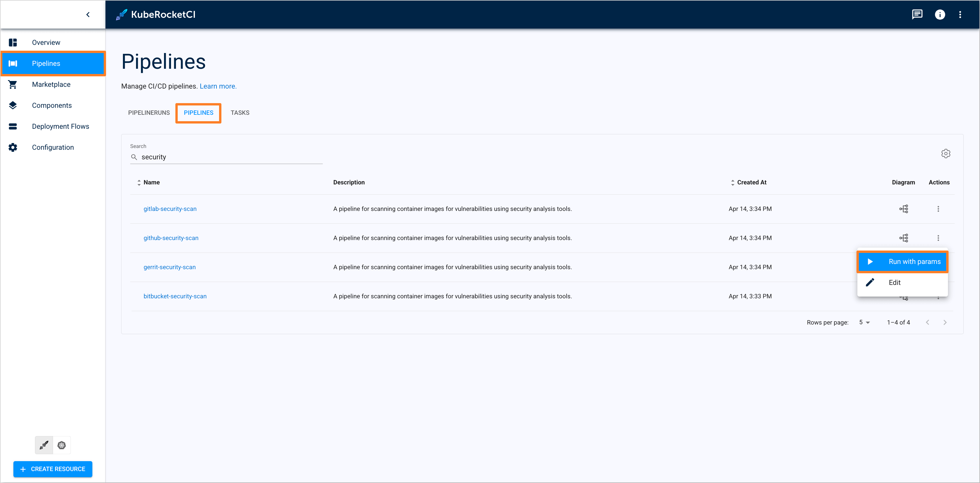This screenshot has width=980, height=483.
Task: Switch to the PIPELINERUNS tab
Action: coord(149,112)
